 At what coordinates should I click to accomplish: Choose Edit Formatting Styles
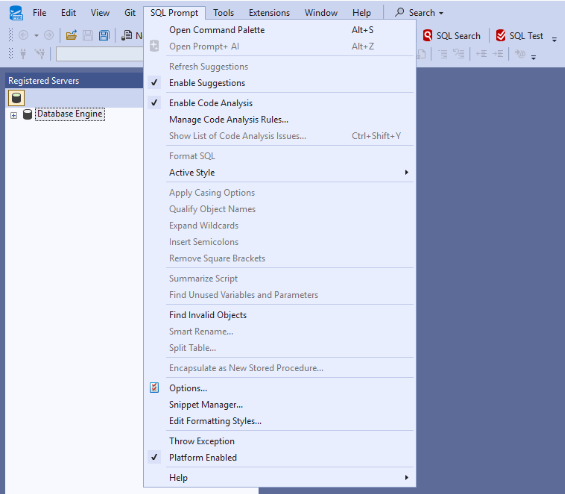click(279, 421)
